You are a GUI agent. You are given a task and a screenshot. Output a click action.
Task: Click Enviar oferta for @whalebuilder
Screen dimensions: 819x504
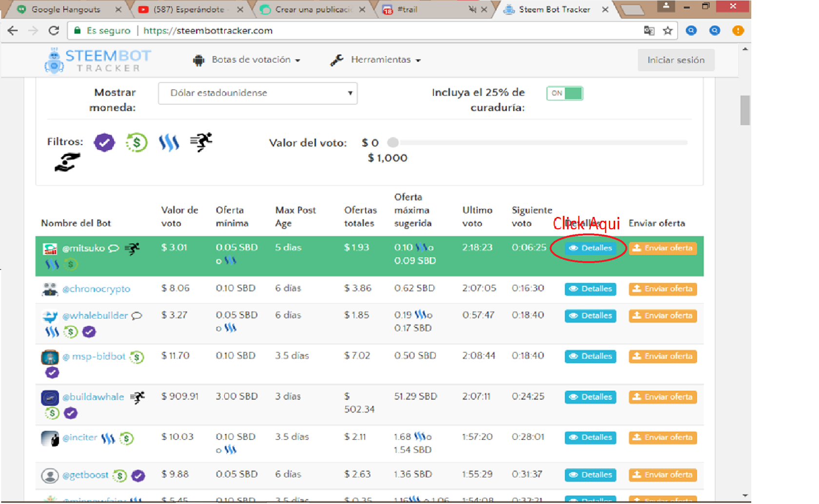(x=663, y=316)
